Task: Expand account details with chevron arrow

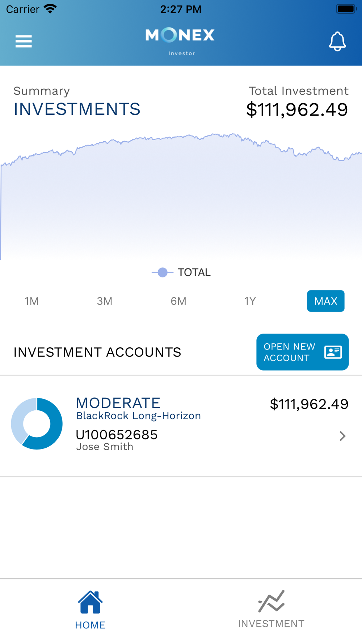Action: pyautogui.click(x=342, y=436)
